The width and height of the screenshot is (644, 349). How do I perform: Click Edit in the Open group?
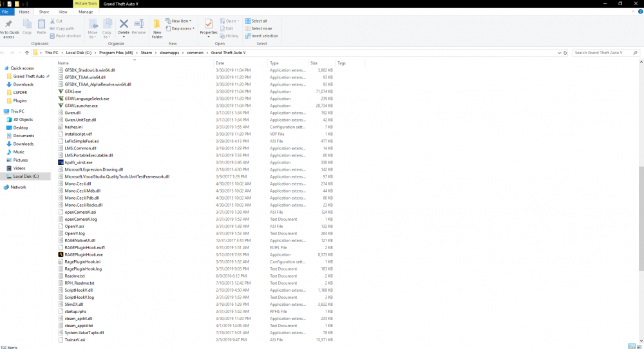tap(226, 28)
